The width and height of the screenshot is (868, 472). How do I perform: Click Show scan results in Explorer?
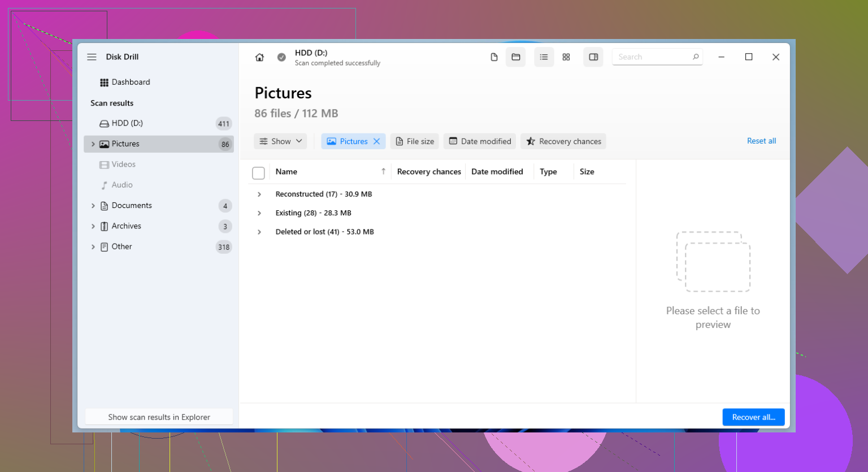click(159, 417)
